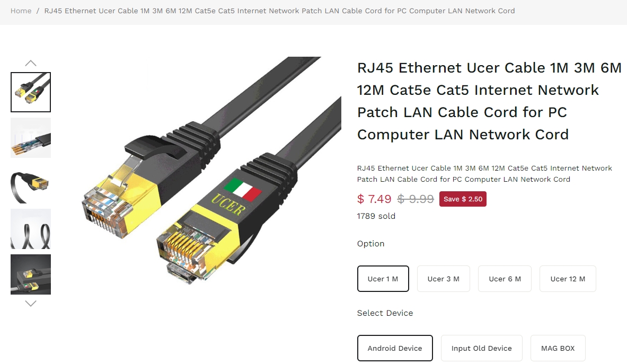Screen dimensions: 627x364
Task: Click the large product title heading
Action: 489,101
